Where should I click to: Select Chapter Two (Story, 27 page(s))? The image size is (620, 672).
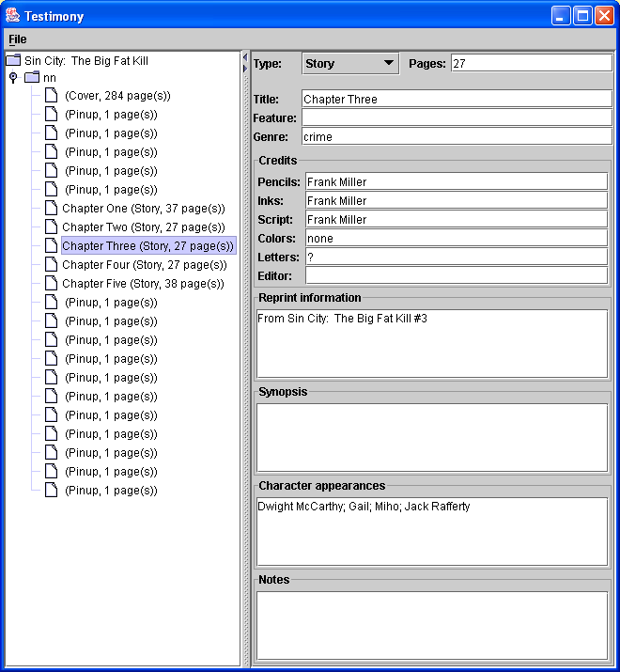click(144, 227)
